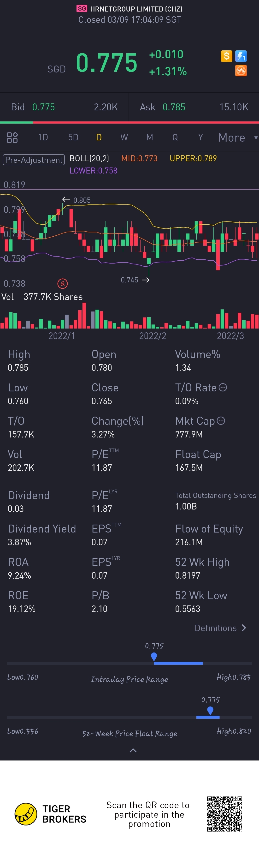
Task: Click the orange circular badge icon
Action: 241,71
